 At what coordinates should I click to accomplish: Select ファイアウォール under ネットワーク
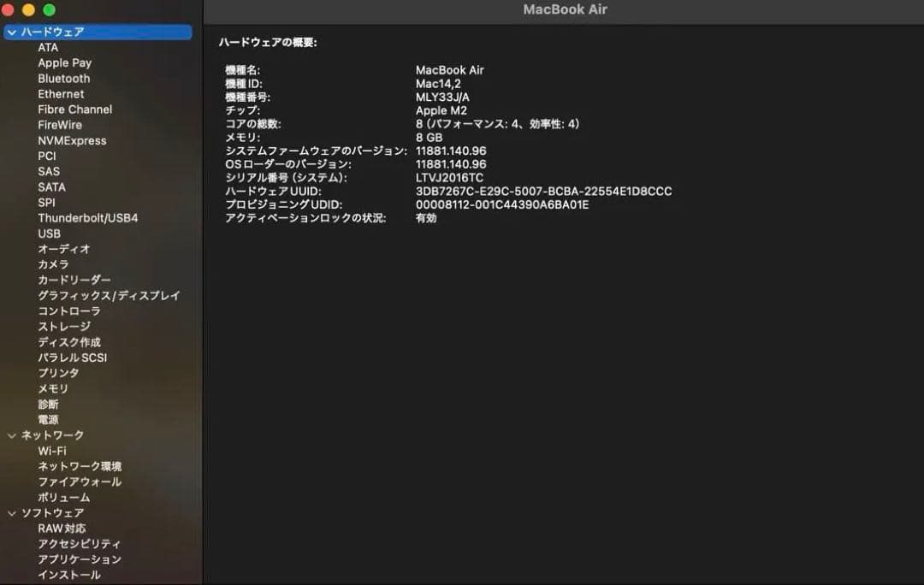(x=80, y=482)
